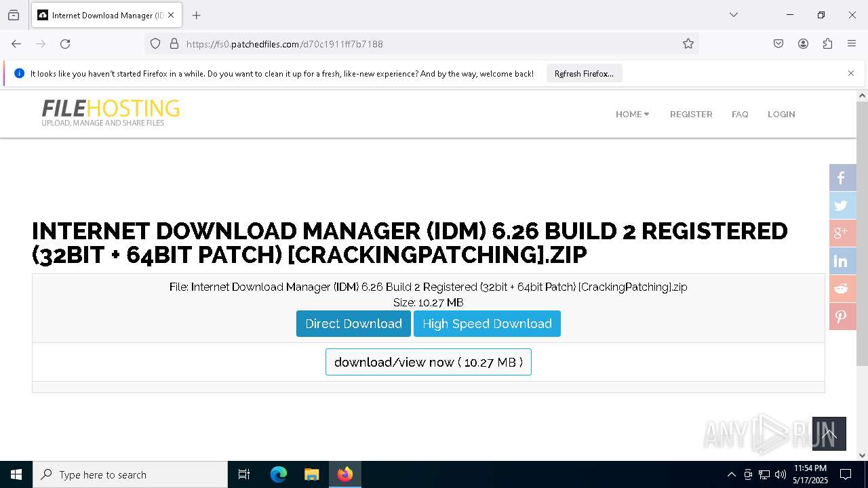Open the notification center icon

846,474
